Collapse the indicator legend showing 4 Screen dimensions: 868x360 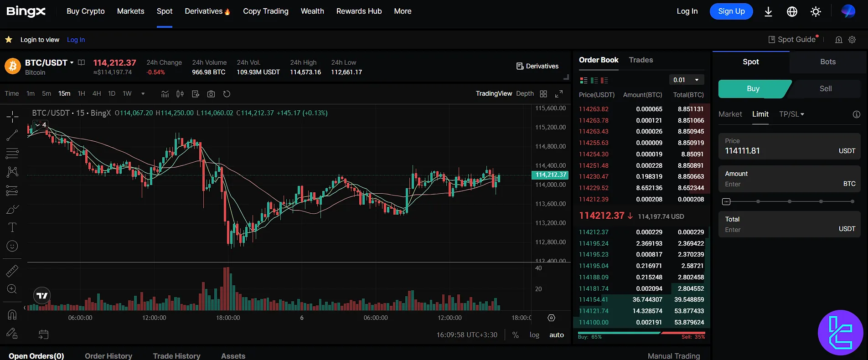pyautogui.click(x=40, y=124)
